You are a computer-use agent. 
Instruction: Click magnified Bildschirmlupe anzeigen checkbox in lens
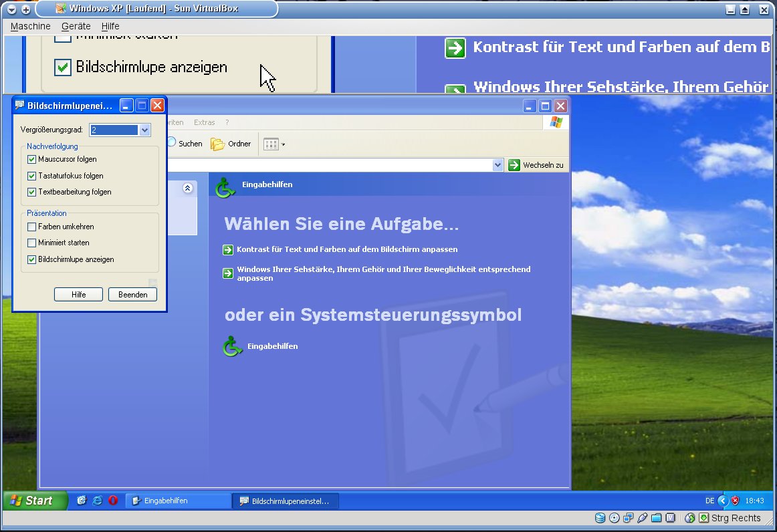point(62,67)
